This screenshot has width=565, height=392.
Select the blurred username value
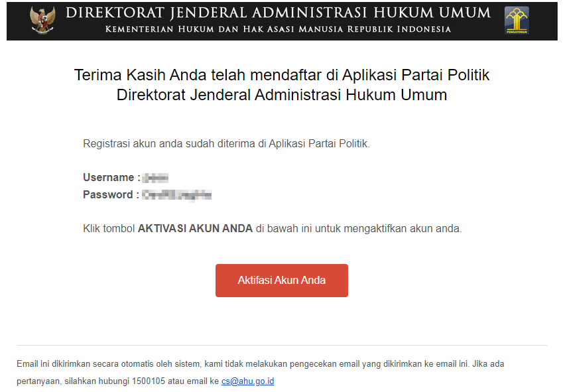point(155,178)
